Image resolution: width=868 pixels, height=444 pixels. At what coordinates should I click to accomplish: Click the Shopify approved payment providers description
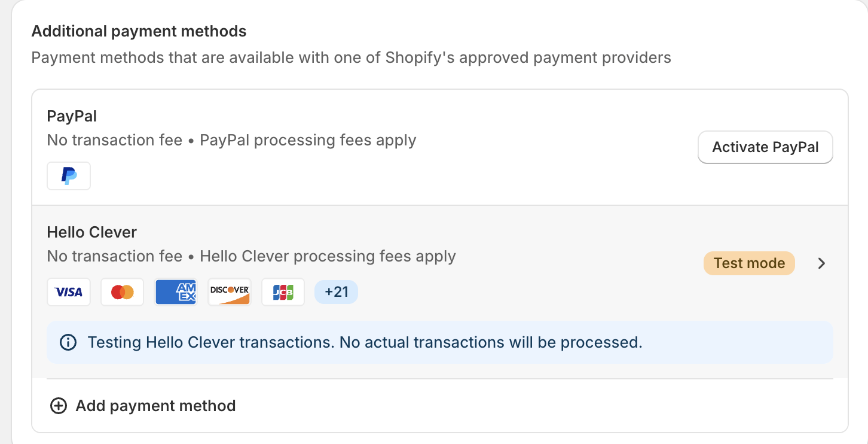tap(351, 57)
